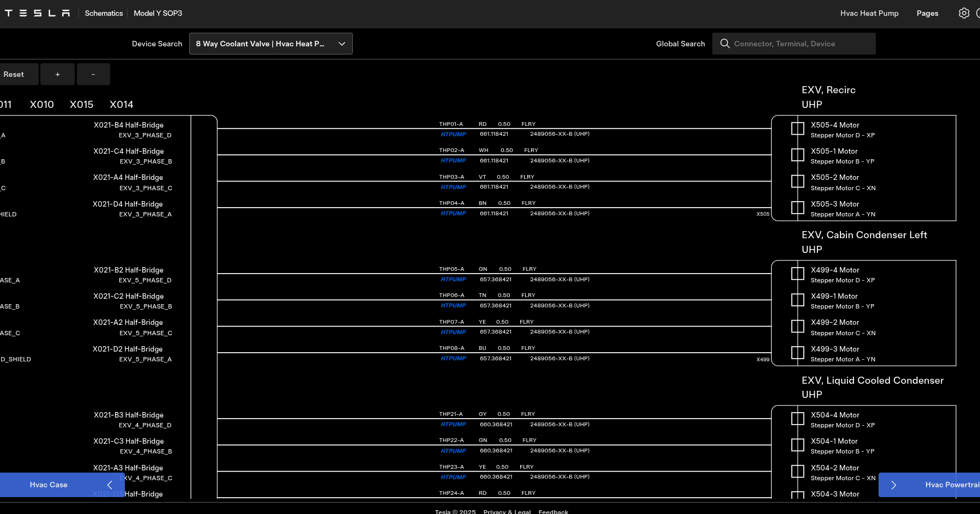The image size is (980, 514).
Task: Select the X015 connector tab
Action: pyautogui.click(x=81, y=104)
